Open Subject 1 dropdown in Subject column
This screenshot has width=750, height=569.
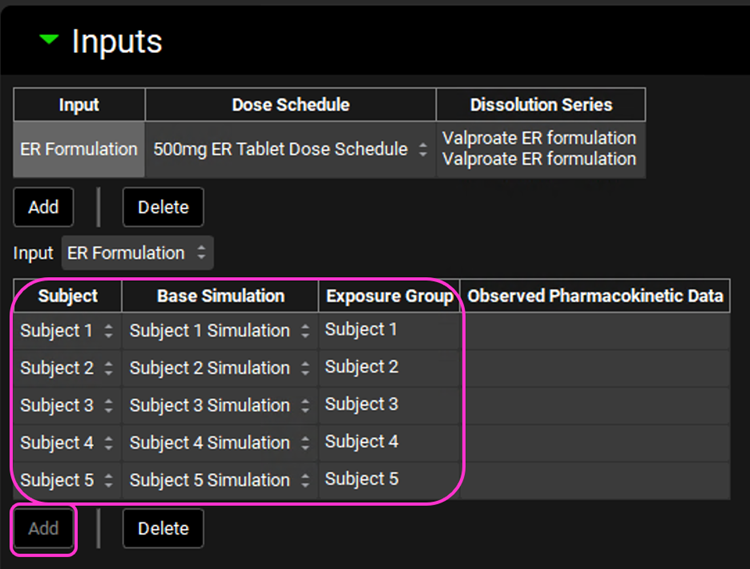(67, 331)
